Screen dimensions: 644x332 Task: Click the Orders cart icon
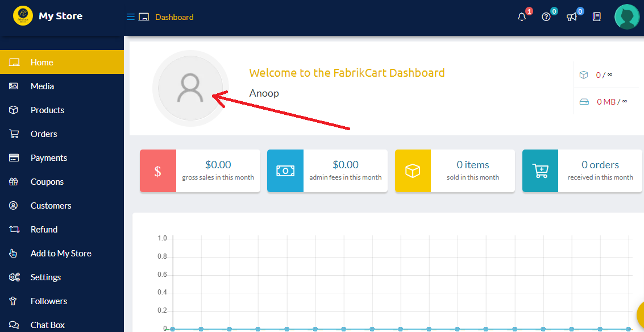point(14,134)
